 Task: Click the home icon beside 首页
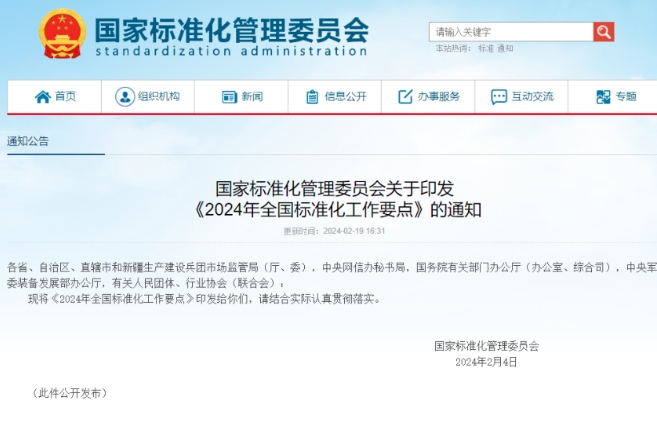tap(42, 97)
